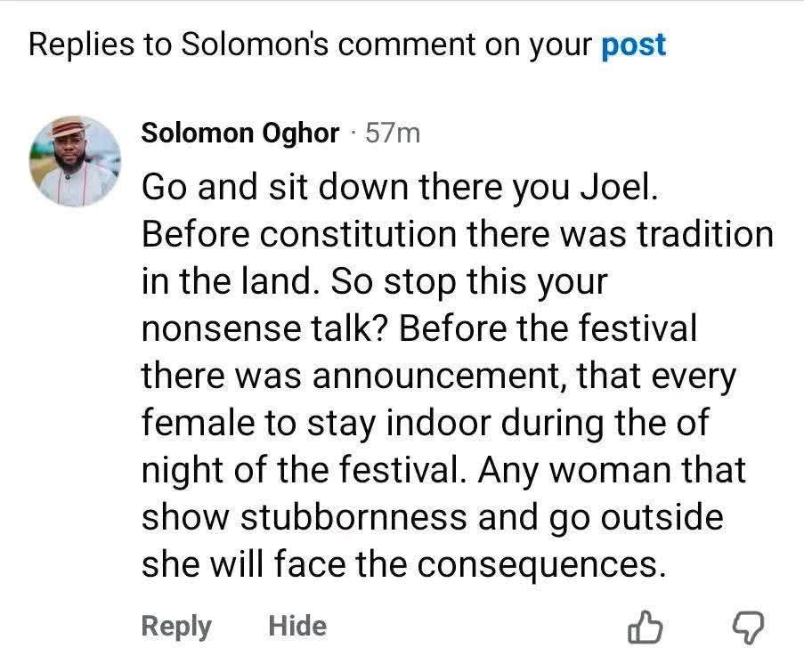Click the line "night of the festival"
The width and height of the screenshot is (804, 672).
pos(304,471)
